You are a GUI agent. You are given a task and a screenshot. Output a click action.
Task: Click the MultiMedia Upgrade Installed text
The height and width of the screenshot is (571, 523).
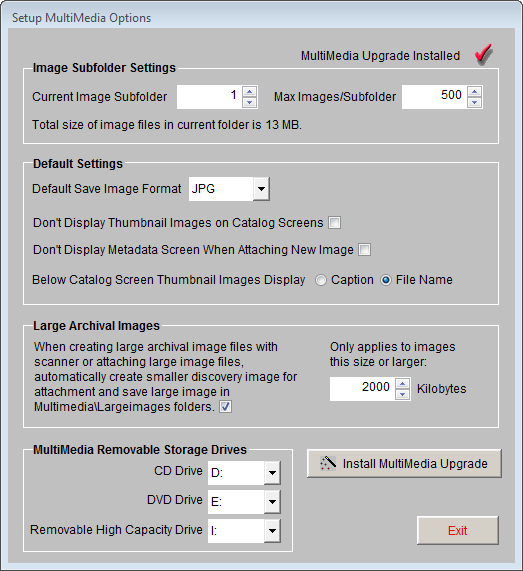(x=380, y=56)
